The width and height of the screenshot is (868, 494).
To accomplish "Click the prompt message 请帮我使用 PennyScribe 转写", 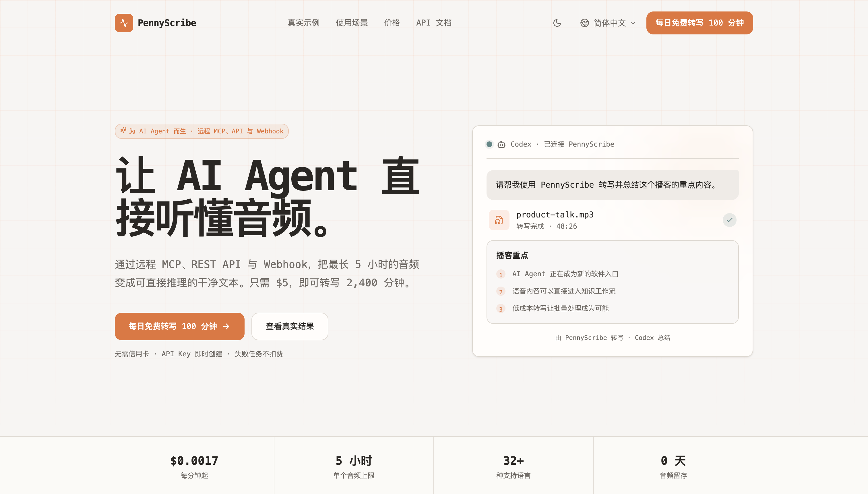I will (x=612, y=185).
